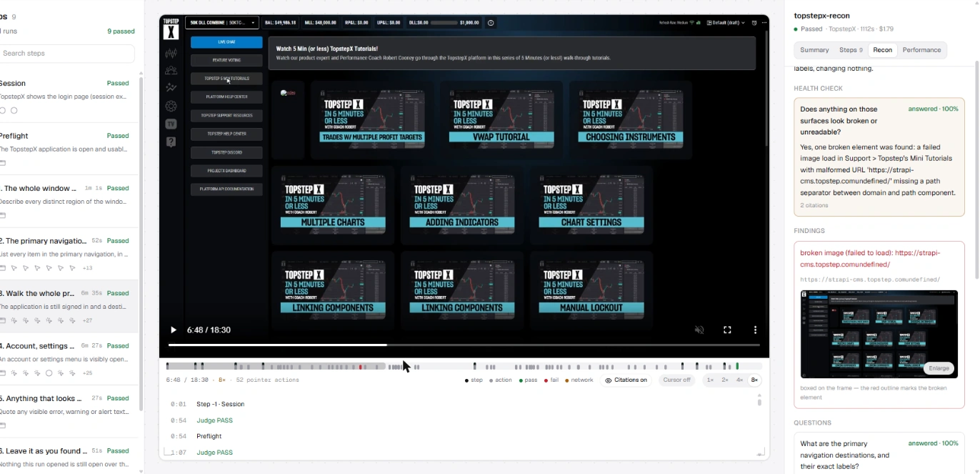
Task: Jump to 0:54 Preflight log entry
Action: [209, 436]
